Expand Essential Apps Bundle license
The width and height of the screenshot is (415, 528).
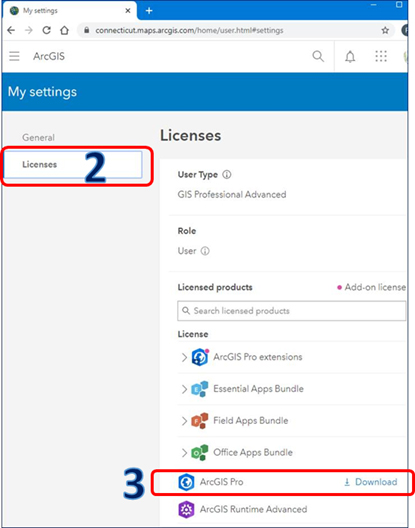184,389
